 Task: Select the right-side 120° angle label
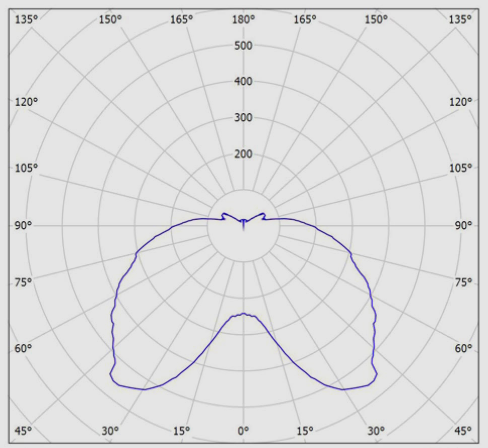click(461, 102)
